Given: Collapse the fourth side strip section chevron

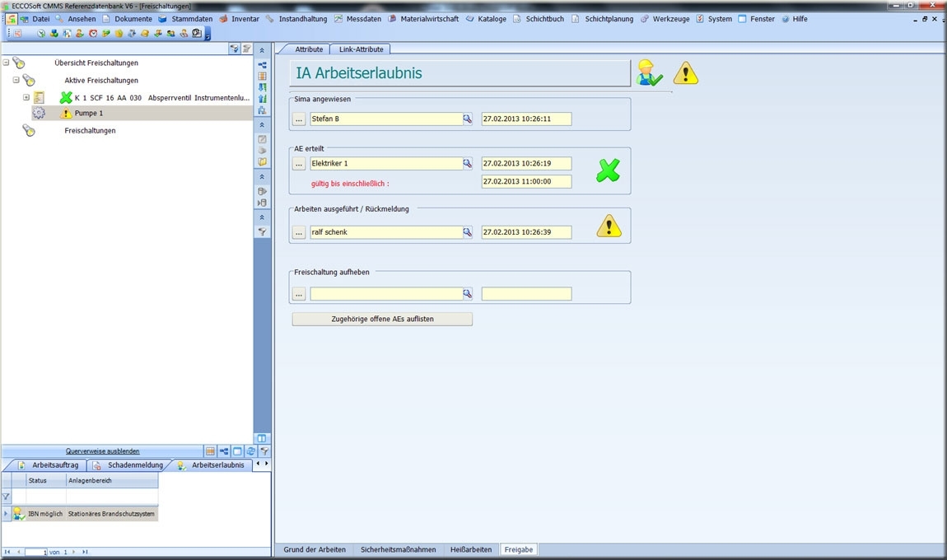Looking at the screenshot, I should (x=262, y=217).
